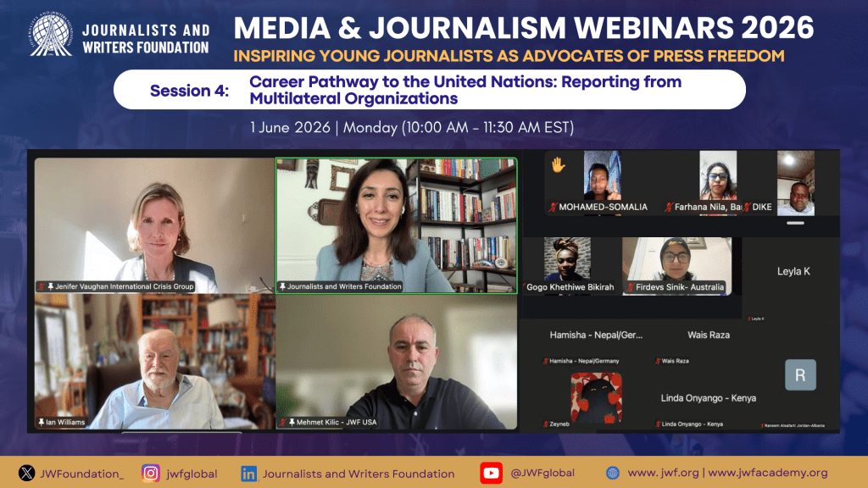Click the website globe icon in footer

pyautogui.click(x=612, y=473)
